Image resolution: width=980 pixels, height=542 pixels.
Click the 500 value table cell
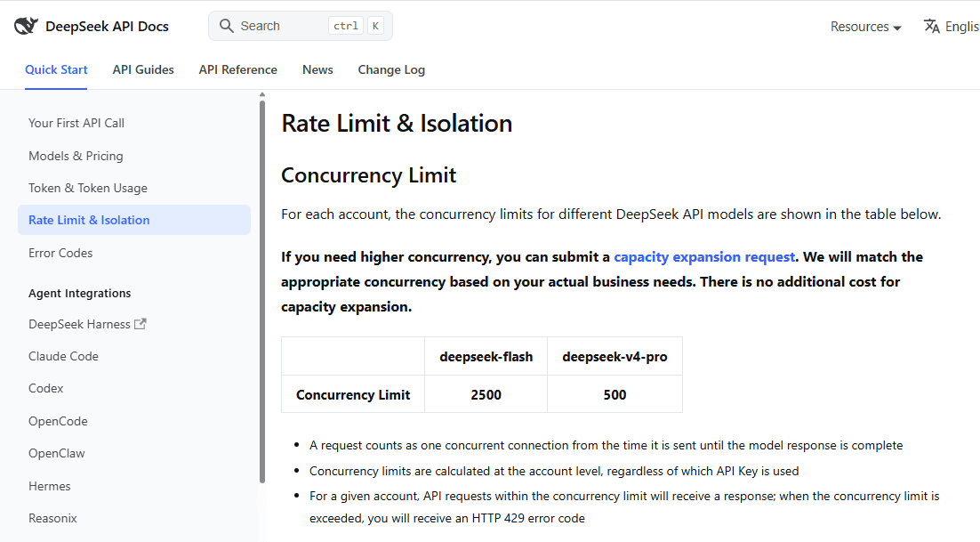[615, 394]
